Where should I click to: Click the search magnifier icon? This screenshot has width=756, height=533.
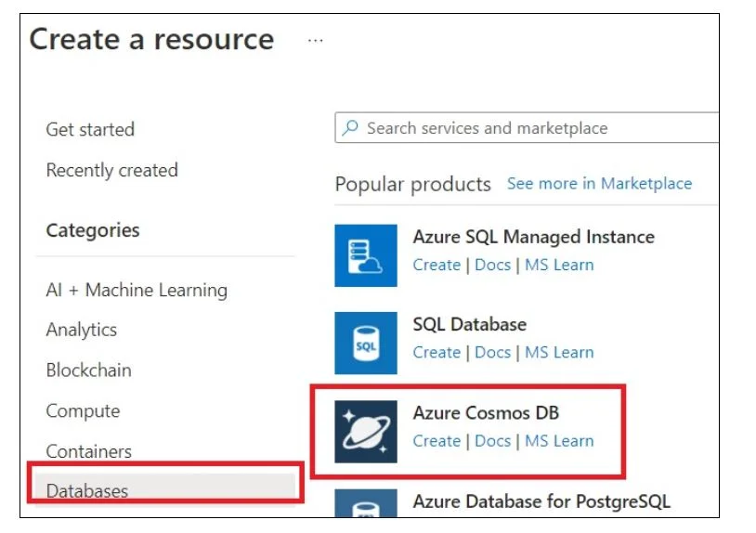pos(350,128)
